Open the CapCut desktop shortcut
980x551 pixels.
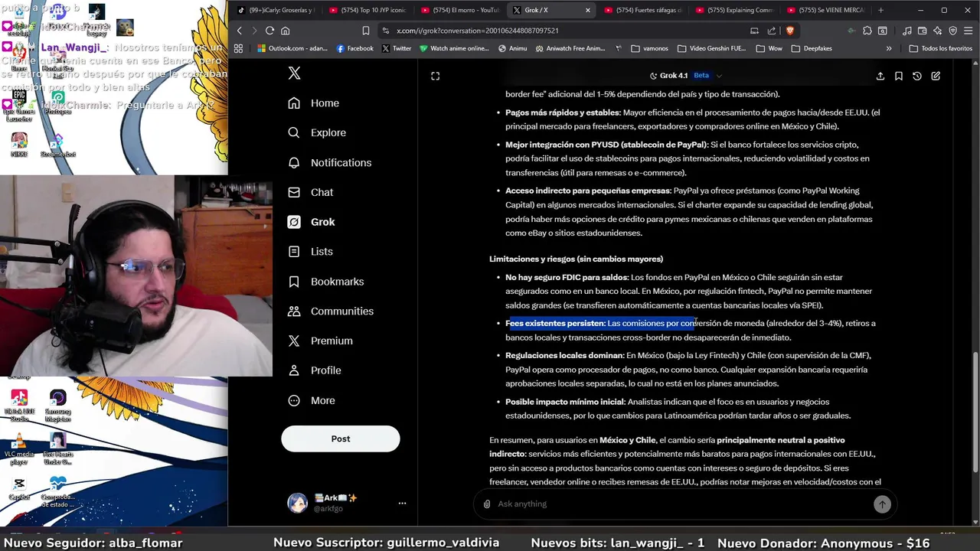[x=19, y=489]
